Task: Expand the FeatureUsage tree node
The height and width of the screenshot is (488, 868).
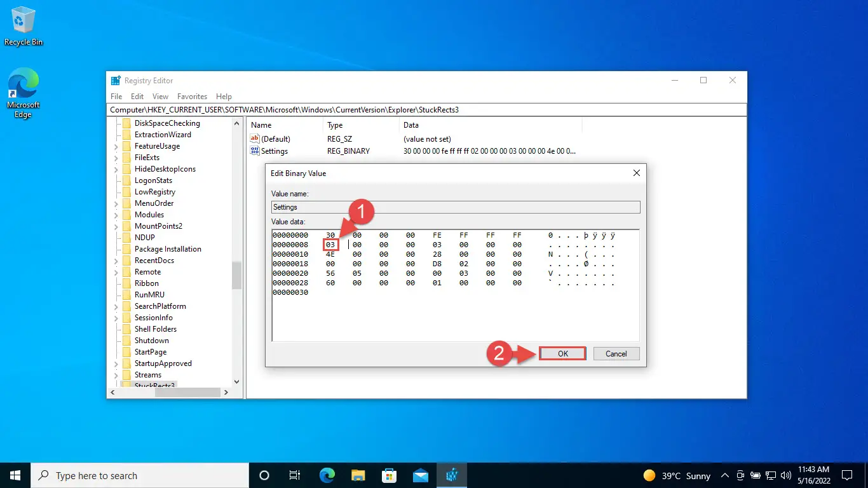Action: pyautogui.click(x=116, y=146)
